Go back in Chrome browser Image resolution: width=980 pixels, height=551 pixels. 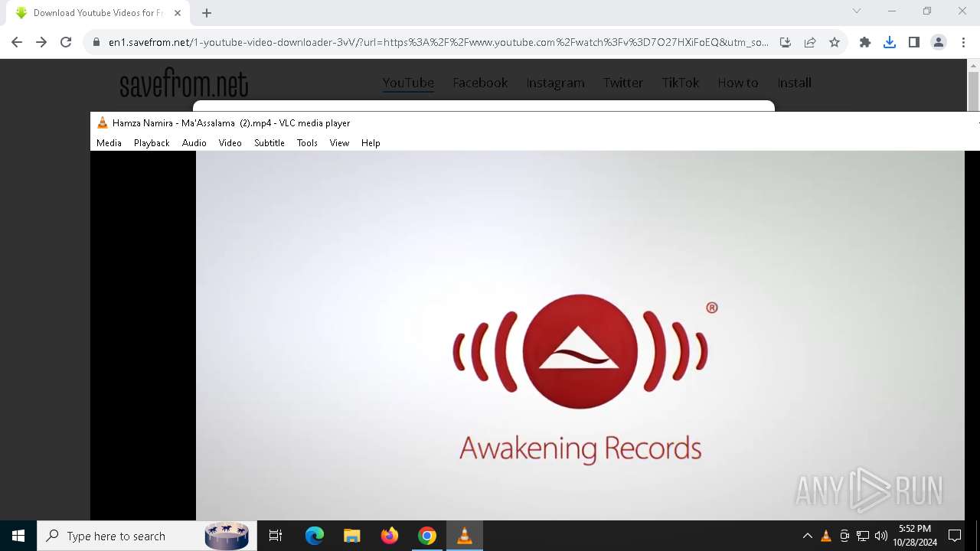17,42
